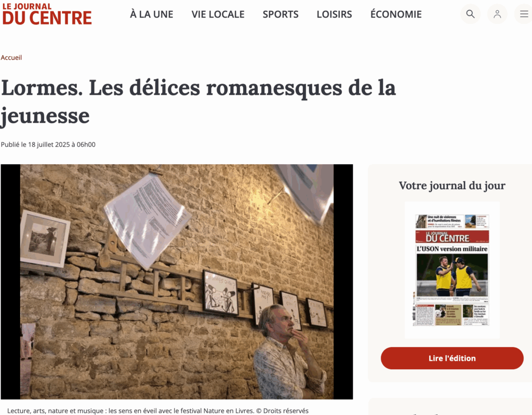Click Le Journal du Centre logo
This screenshot has height=415, width=532.
47,14
